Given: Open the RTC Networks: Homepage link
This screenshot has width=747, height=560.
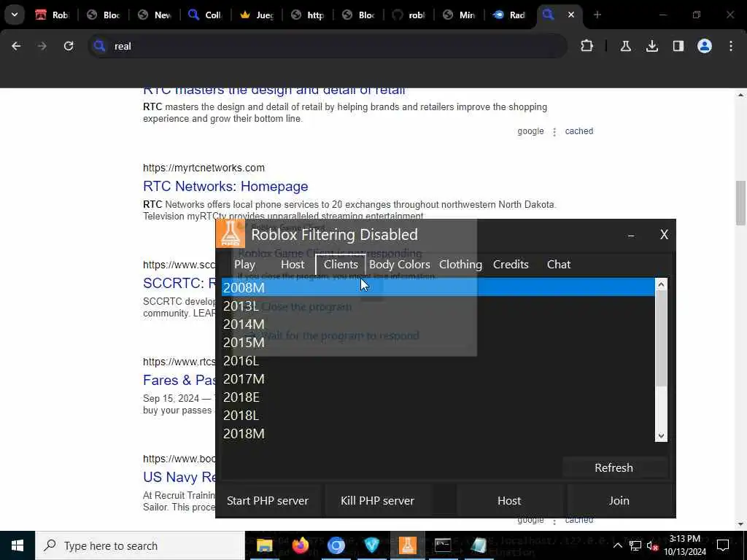Looking at the screenshot, I should tap(225, 186).
